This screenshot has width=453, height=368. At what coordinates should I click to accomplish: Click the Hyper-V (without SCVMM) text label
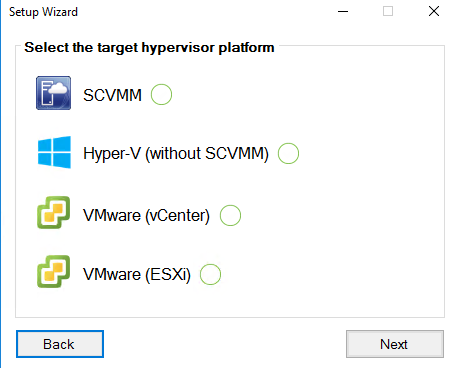coord(176,154)
